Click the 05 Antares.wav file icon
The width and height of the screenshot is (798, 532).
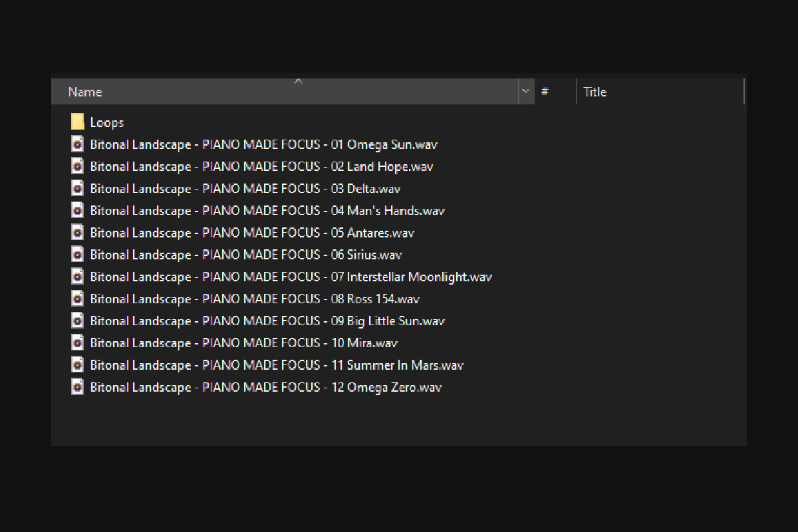[77, 233]
